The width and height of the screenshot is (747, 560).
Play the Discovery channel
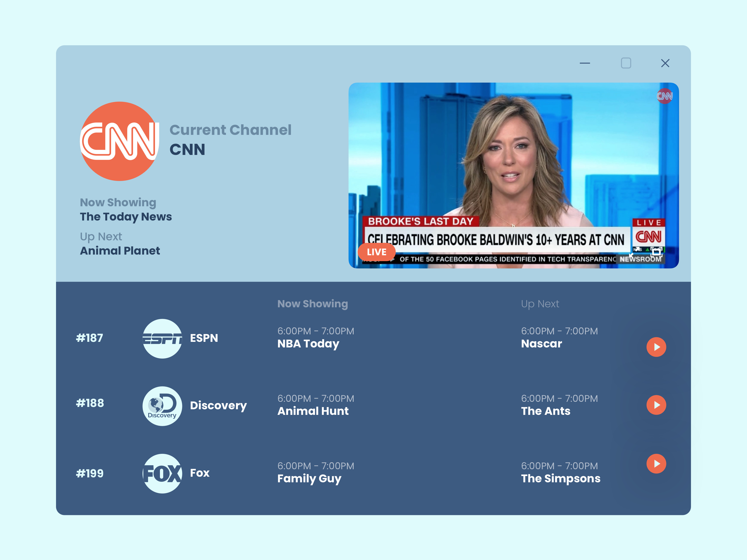656,405
